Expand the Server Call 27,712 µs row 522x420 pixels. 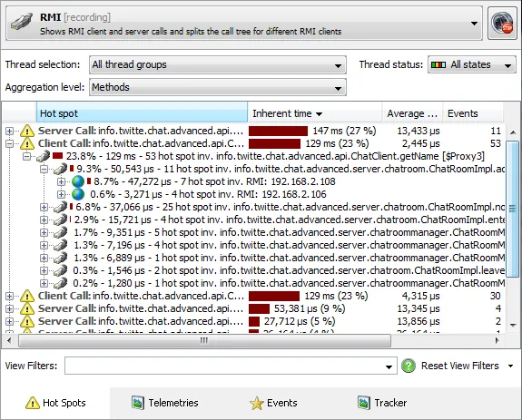tap(10, 321)
